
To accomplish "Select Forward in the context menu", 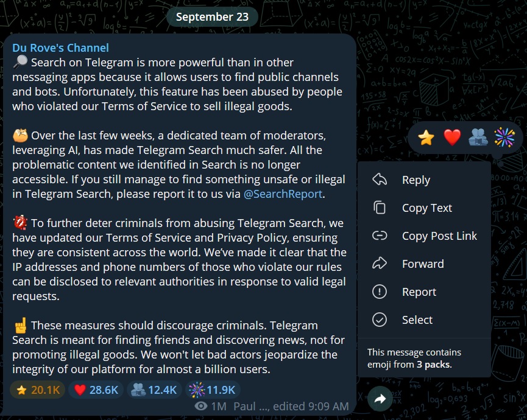I will [424, 264].
